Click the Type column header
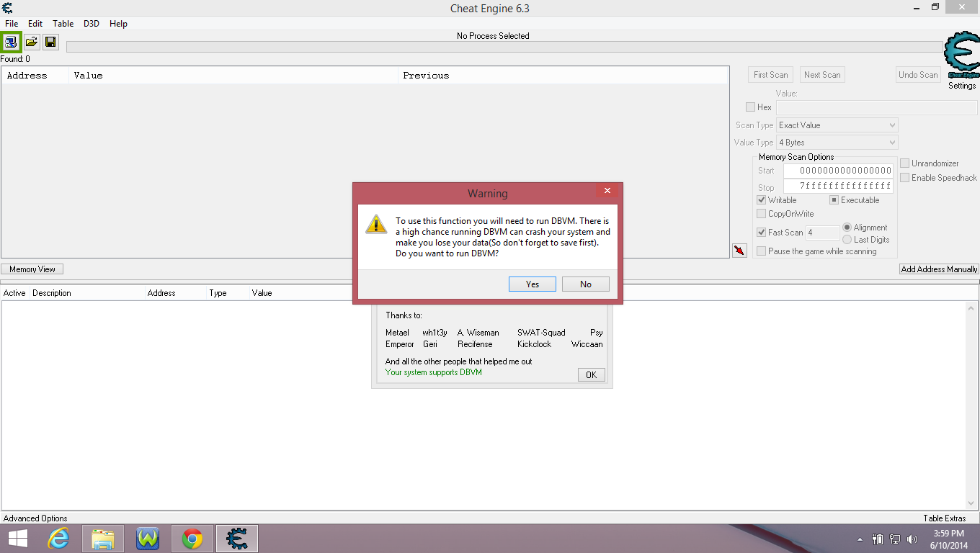 click(x=228, y=293)
